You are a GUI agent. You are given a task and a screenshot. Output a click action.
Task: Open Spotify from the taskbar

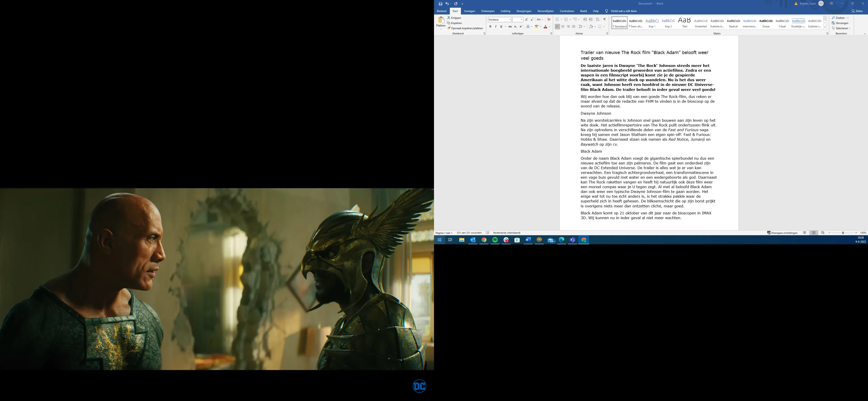pyautogui.click(x=495, y=240)
